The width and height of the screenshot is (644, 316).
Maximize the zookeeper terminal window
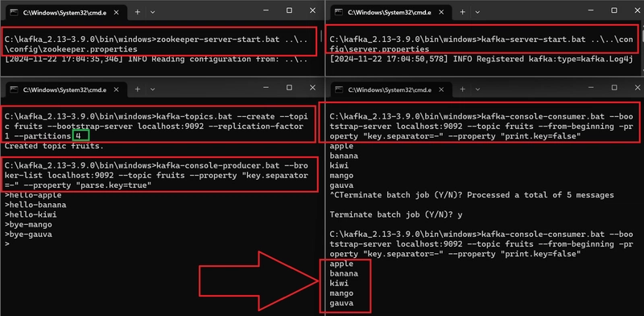coord(289,10)
